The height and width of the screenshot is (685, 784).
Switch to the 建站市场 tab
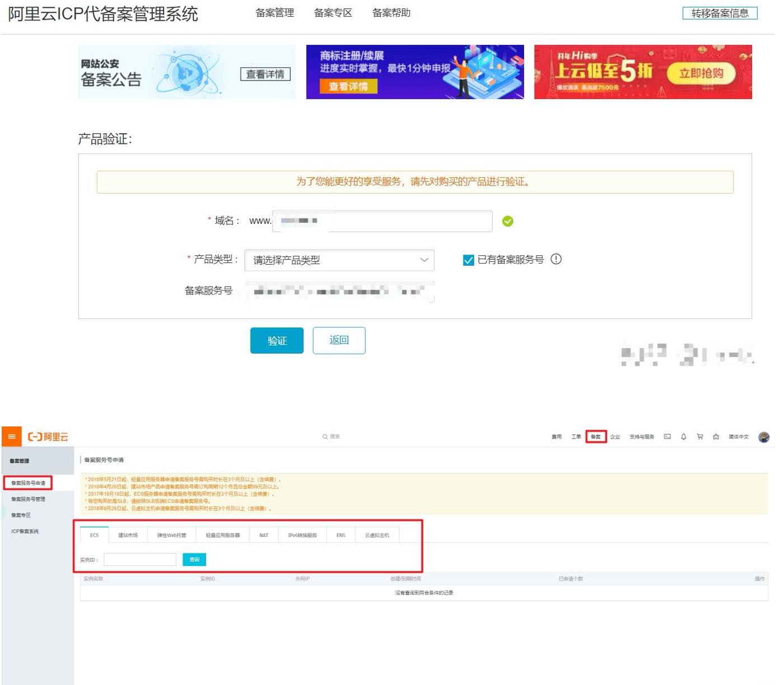128,535
